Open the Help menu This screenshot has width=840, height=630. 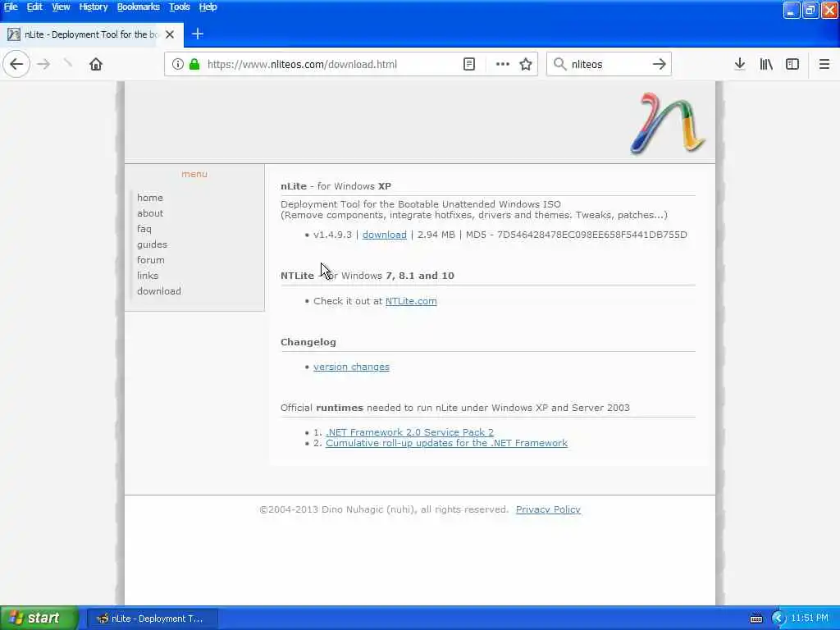tap(208, 7)
